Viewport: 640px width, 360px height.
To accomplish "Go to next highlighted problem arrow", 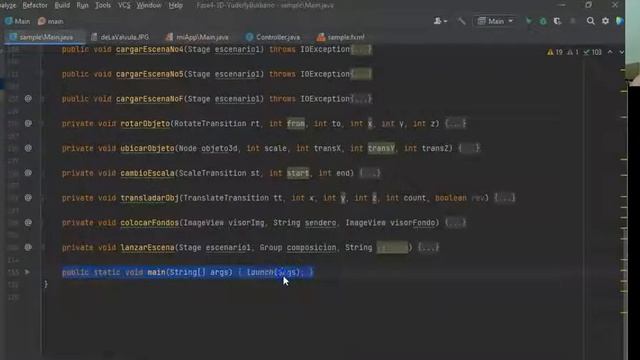I will (x=621, y=52).
